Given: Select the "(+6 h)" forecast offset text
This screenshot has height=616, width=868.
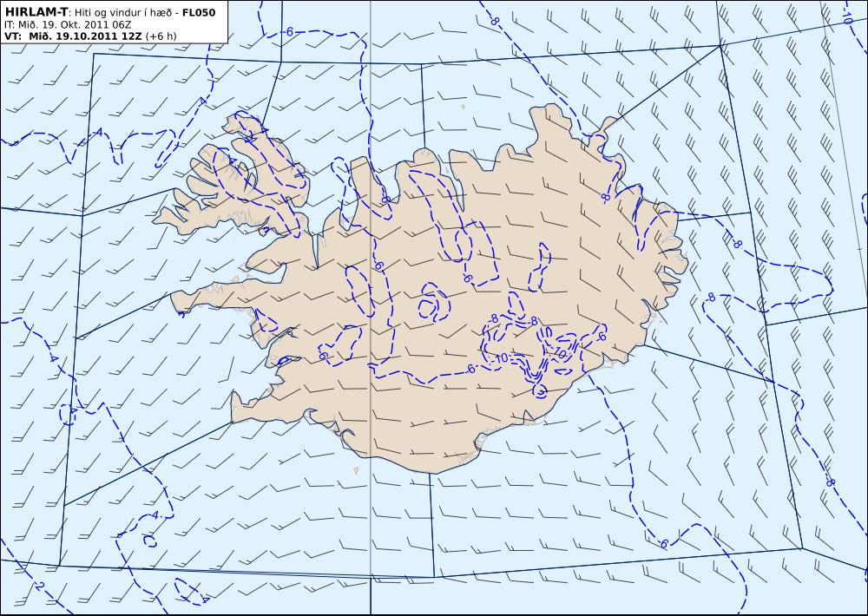Looking at the screenshot, I should [x=161, y=36].
